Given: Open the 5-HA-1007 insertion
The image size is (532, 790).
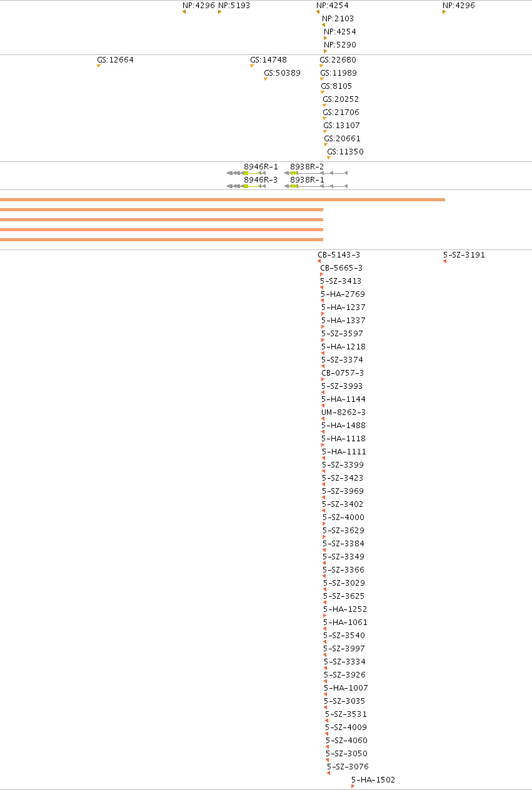Looking at the screenshot, I should [346, 689].
